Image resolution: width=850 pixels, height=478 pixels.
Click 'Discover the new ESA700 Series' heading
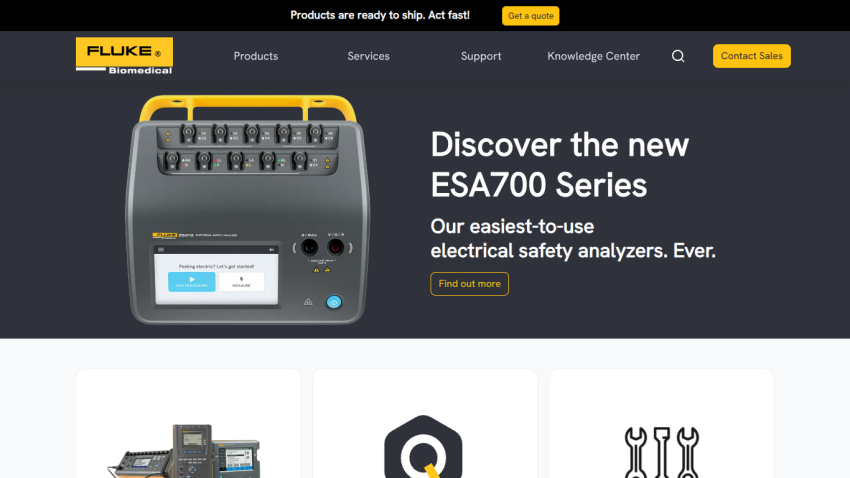(559, 165)
